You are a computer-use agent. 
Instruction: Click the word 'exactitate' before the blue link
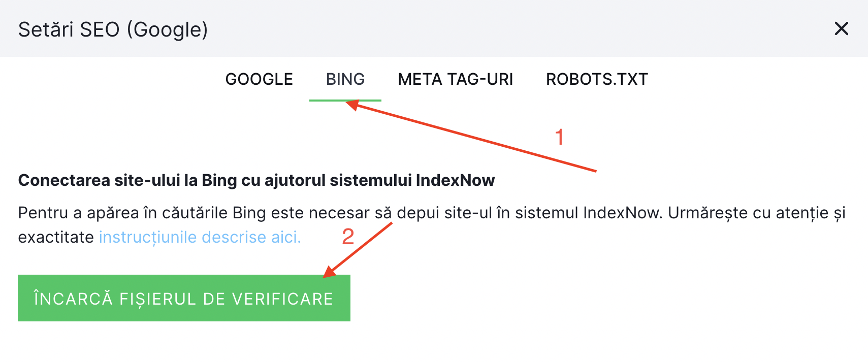(x=56, y=237)
